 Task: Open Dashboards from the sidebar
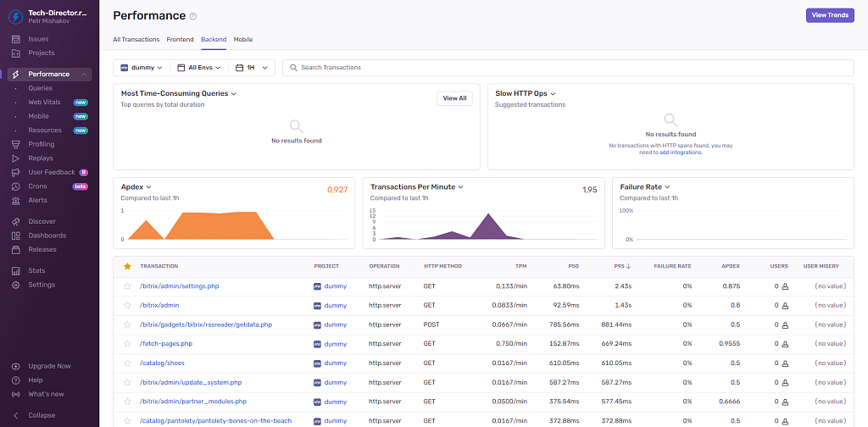coord(16,236)
